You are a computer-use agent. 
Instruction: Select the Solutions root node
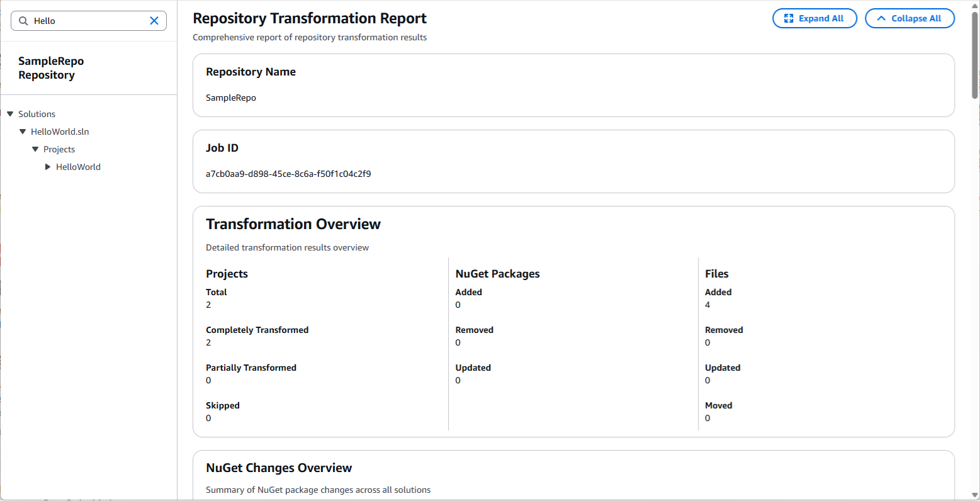(x=38, y=114)
